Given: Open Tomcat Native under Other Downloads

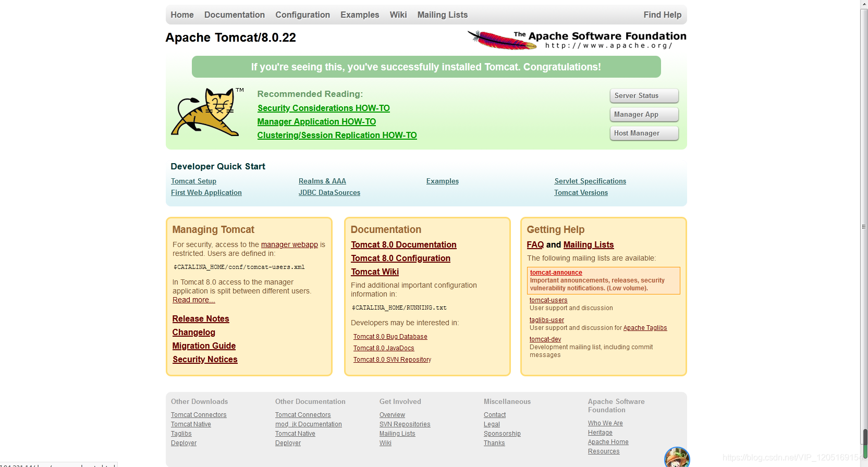Looking at the screenshot, I should click(191, 424).
